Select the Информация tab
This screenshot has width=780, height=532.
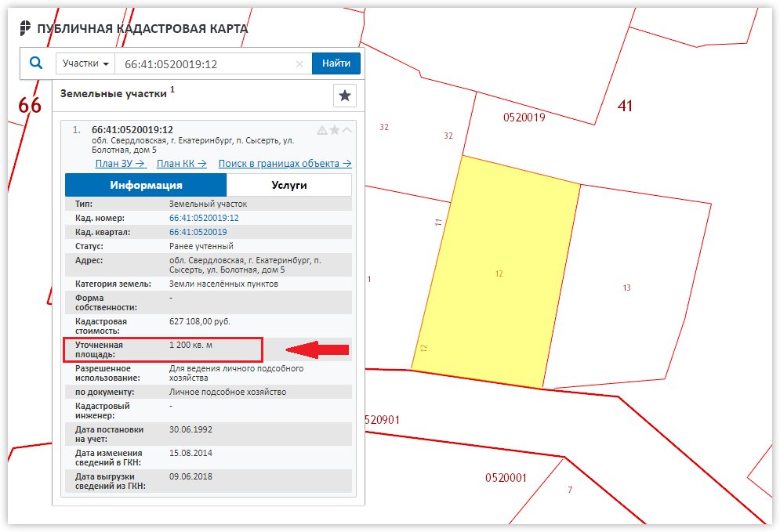[x=146, y=185]
